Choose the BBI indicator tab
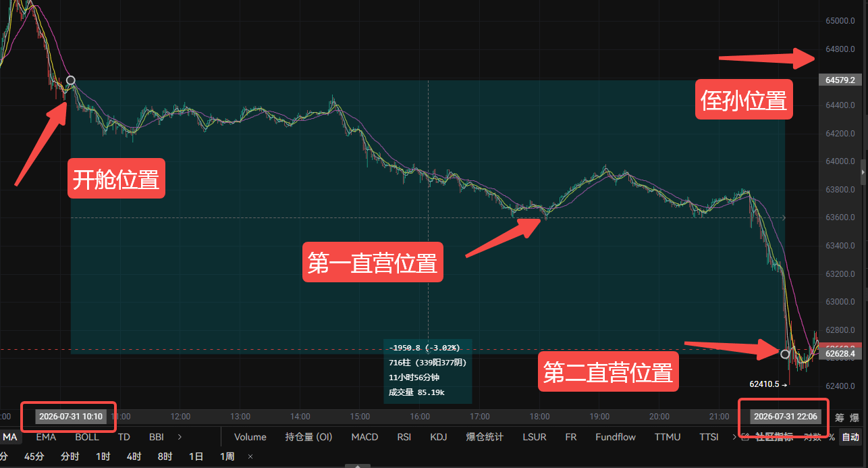 pos(156,437)
